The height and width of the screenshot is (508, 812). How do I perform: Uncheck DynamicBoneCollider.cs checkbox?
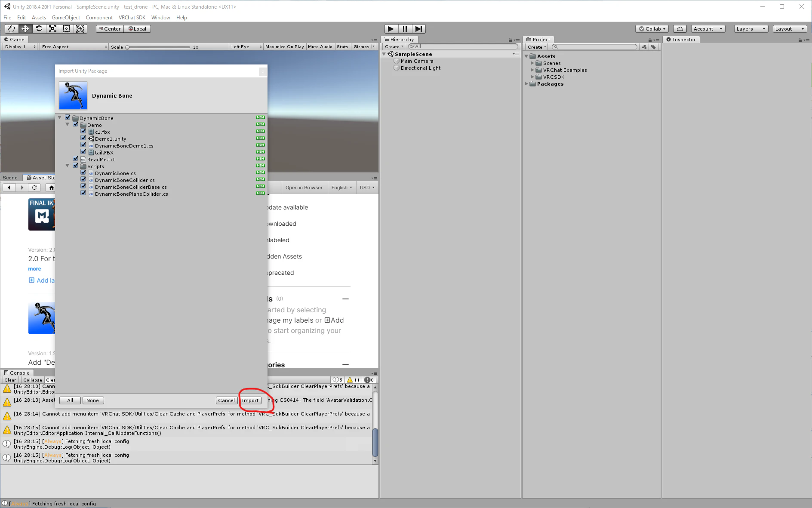pyautogui.click(x=83, y=179)
